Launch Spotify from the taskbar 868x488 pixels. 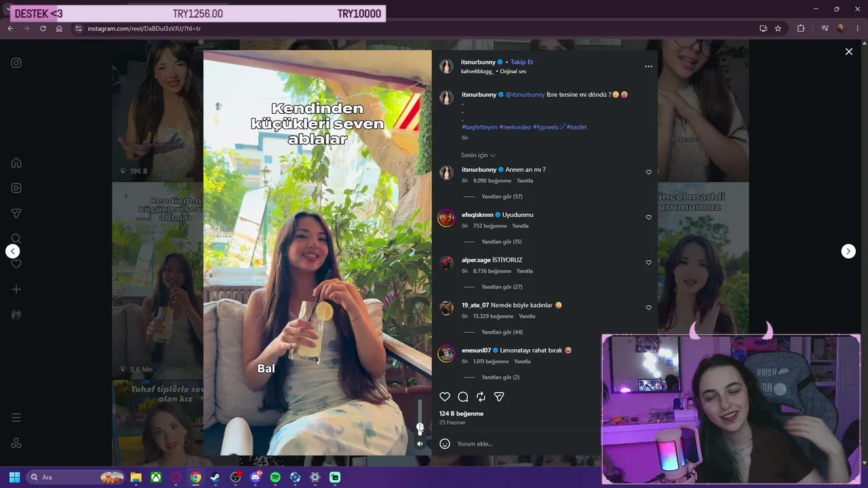pyautogui.click(x=275, y=477)
